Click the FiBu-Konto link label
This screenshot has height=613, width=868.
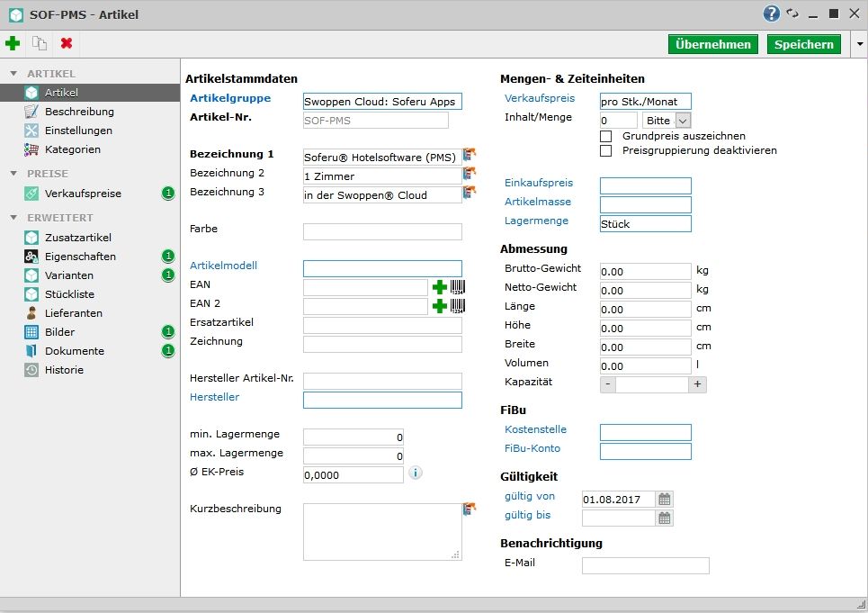point(532,448)
